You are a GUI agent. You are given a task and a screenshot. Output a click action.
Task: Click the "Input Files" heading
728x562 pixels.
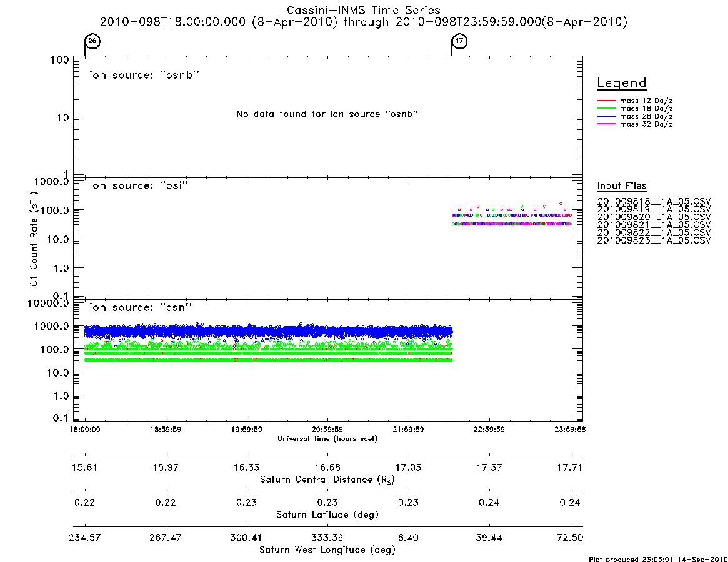coord(622,186)
